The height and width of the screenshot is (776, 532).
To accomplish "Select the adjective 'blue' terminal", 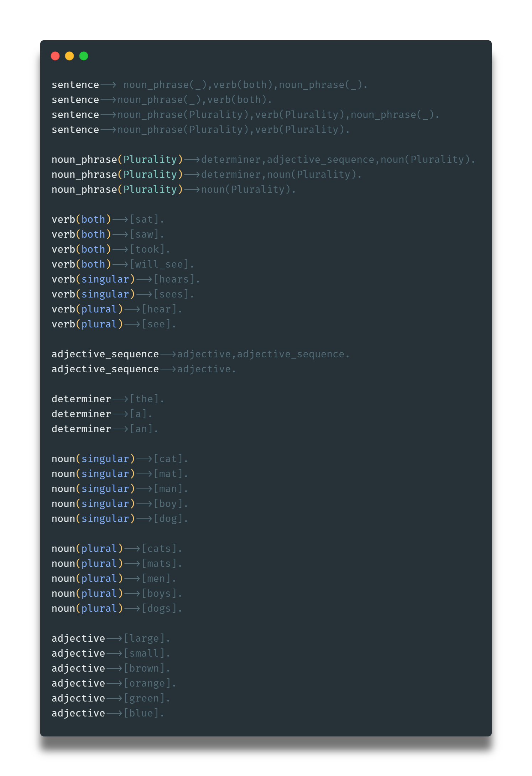I will 141,713.
